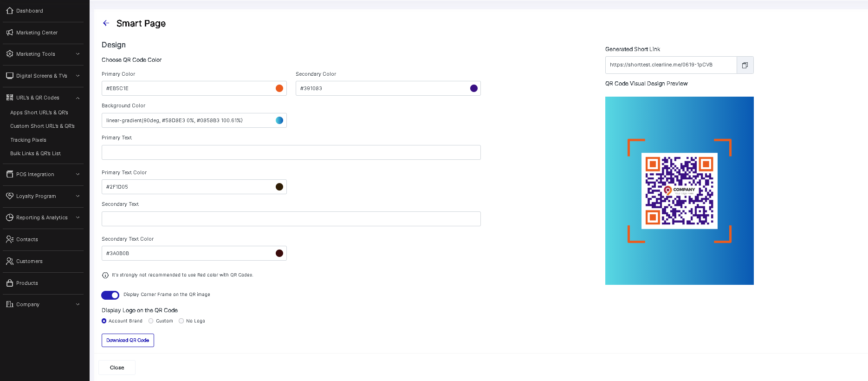Viewport: 868px width, 381px height.
Task: Select the No Logo option
Action: click(x=181, y=321)
